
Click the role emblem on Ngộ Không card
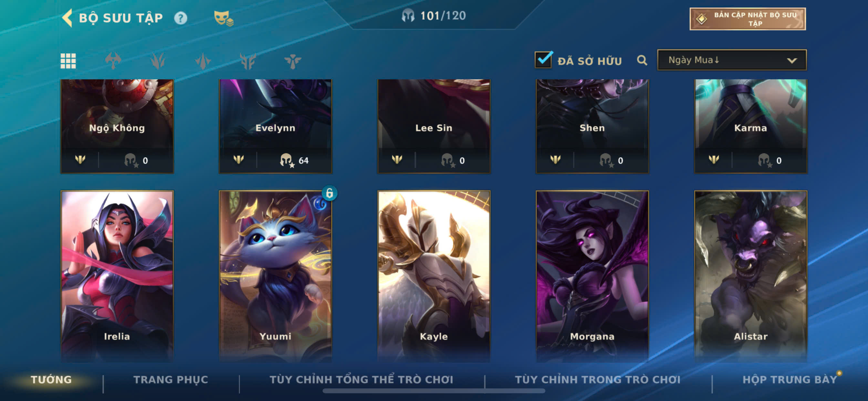[80, 159]
